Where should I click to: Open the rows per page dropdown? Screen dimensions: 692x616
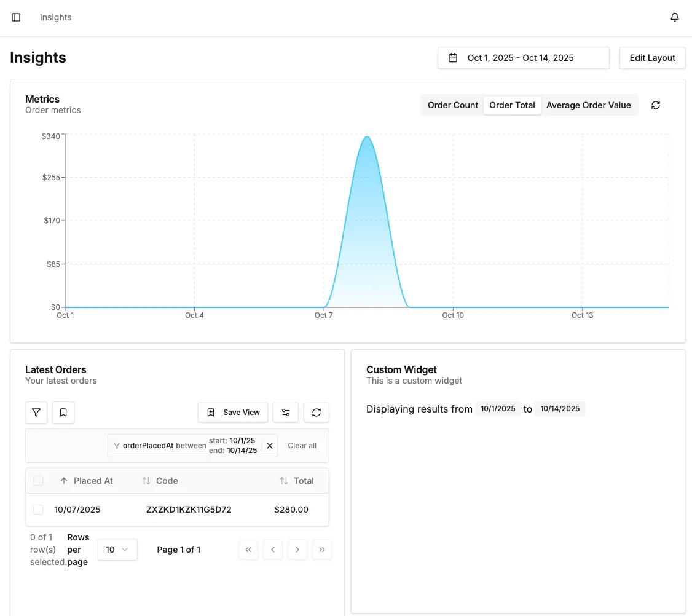[117, 550]
